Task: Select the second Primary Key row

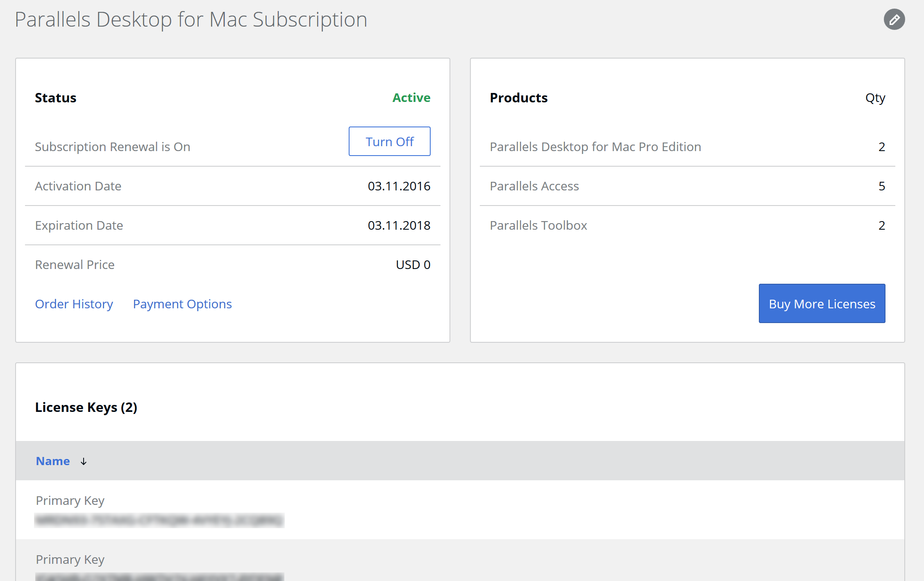Action: click(x=70, y=559)
